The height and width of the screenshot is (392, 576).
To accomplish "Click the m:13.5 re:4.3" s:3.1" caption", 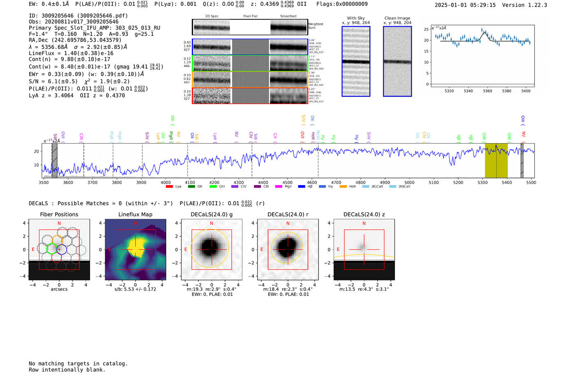I will (364, 289).
